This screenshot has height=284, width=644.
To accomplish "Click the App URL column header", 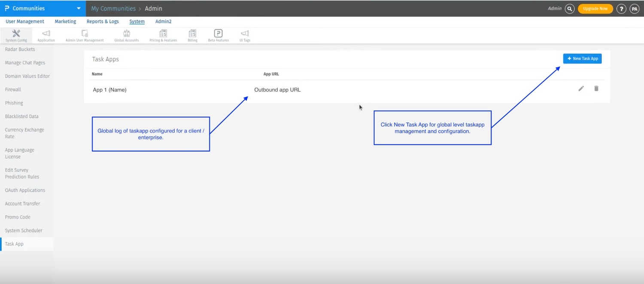I will pos(271,74).
